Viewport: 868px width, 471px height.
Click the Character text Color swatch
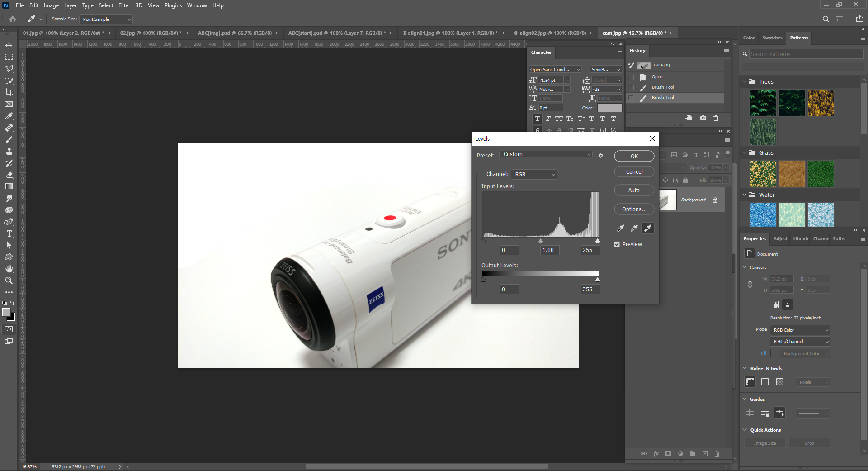coord(610,108)
